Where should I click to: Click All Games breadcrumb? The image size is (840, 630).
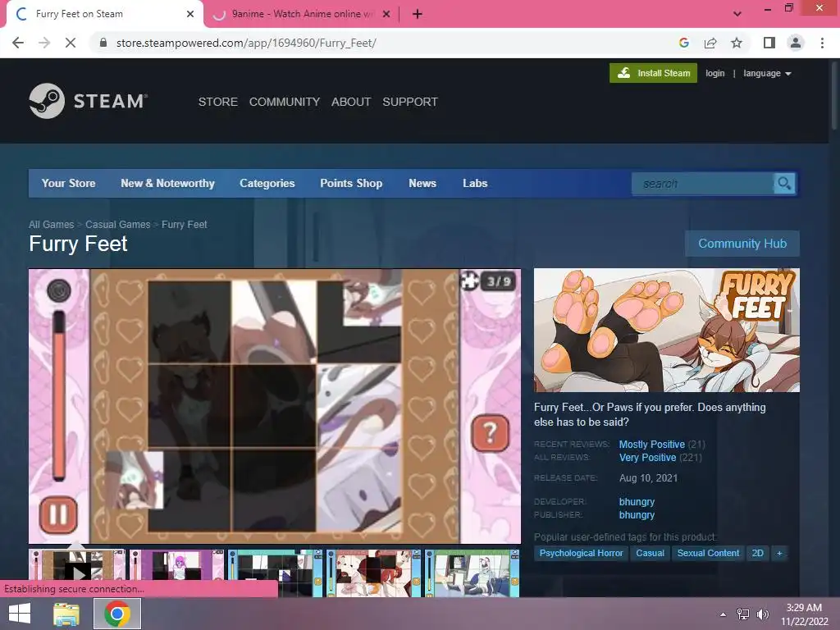[x=52, y=225]
